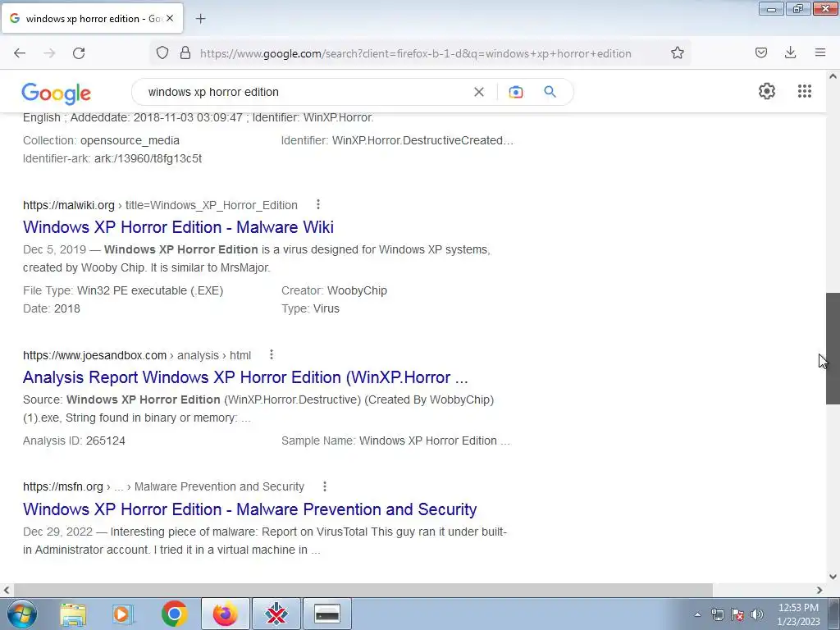
Task: Open Analysis Report Windows XP Horror Edition link
Action: coord(245,377)
